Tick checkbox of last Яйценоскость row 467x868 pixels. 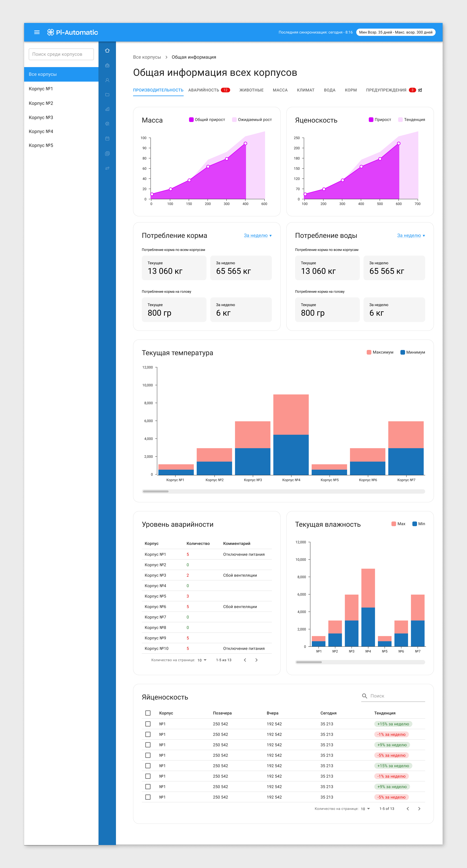[x=148, y=797]
